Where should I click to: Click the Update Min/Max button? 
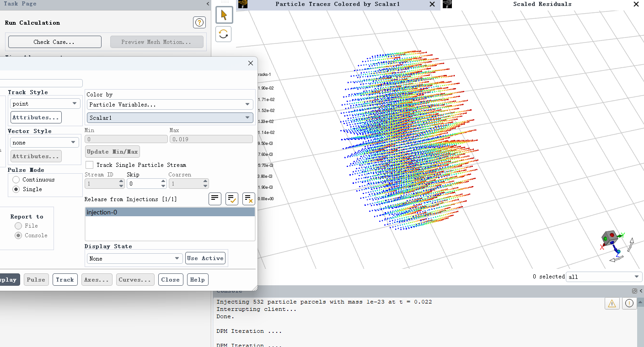(x=113, y=152)
